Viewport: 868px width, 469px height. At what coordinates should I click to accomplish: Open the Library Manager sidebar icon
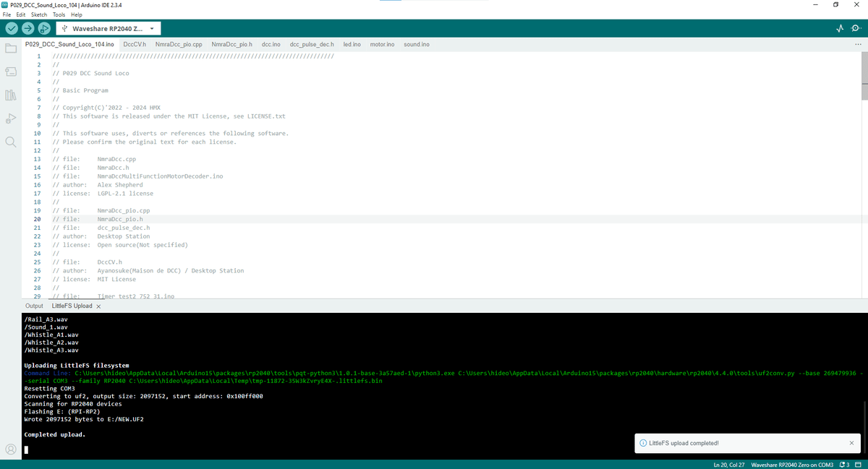[x=11, y=95]
